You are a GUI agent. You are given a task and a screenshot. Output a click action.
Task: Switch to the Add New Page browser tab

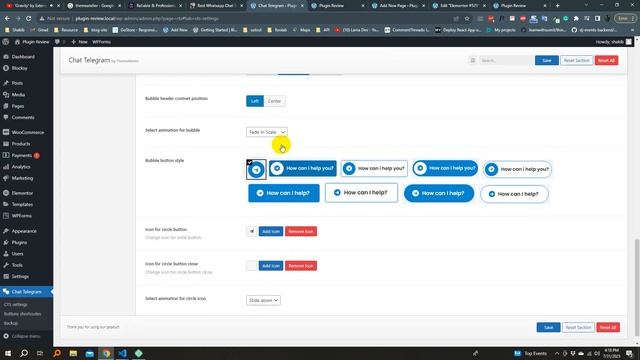398,6
